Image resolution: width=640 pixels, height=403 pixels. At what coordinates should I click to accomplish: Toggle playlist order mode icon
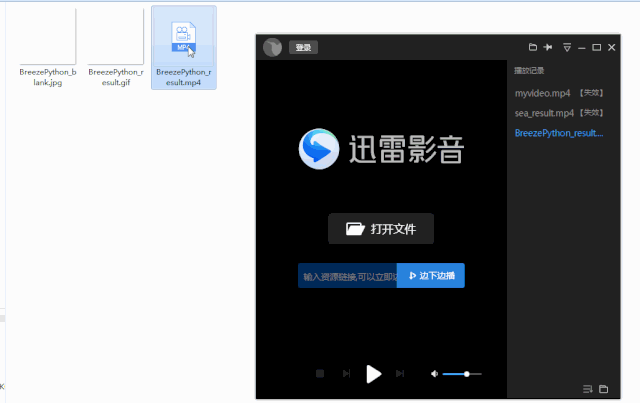point(587,389)
